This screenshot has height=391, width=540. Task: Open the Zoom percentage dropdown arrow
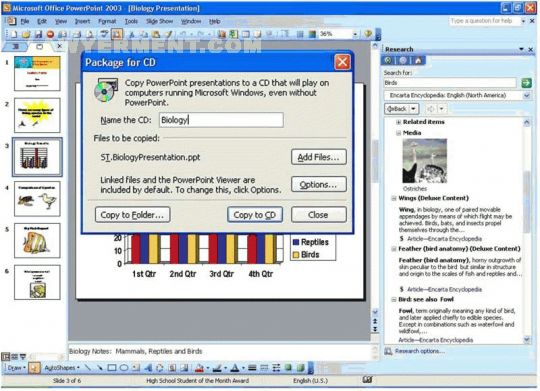355,34
